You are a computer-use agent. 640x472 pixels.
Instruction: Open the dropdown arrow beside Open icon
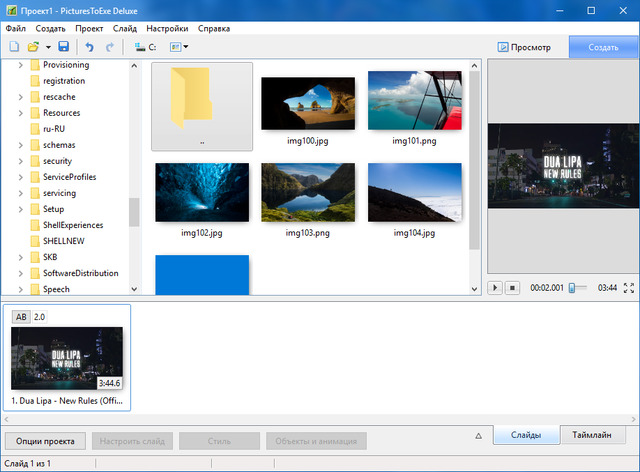pyautogui.click(x=48, y=47)
